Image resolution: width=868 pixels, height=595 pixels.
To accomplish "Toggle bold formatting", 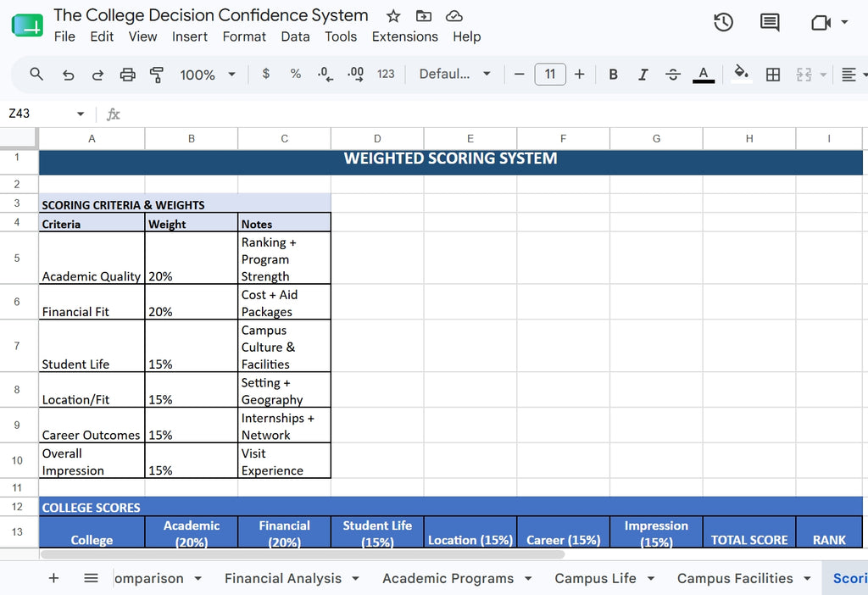I will coord(614,75).
